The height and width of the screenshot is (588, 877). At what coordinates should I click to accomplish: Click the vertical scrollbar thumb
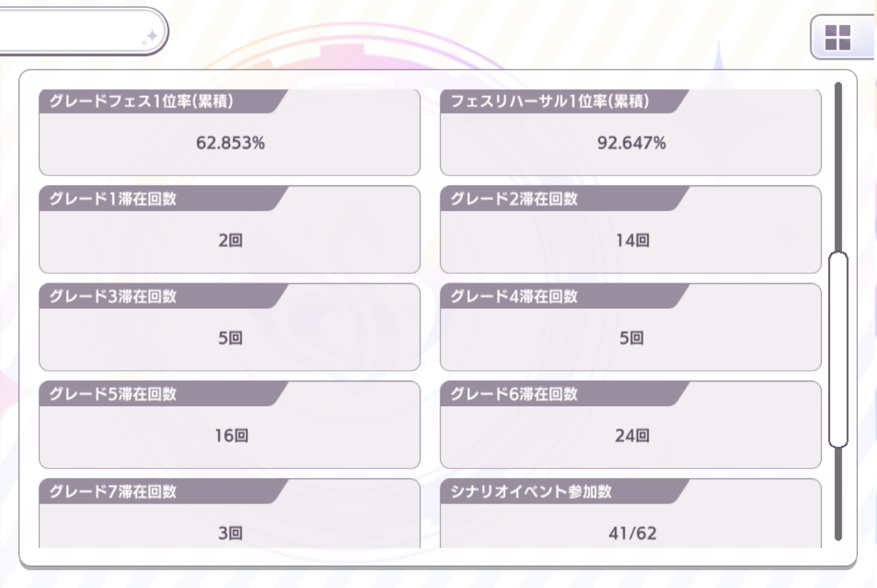pos(839,349)
